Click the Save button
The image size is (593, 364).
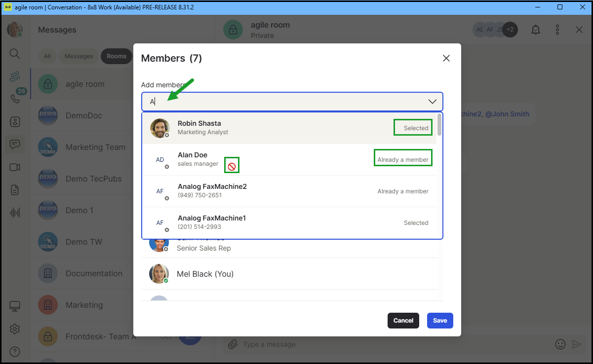click(439, 321)
